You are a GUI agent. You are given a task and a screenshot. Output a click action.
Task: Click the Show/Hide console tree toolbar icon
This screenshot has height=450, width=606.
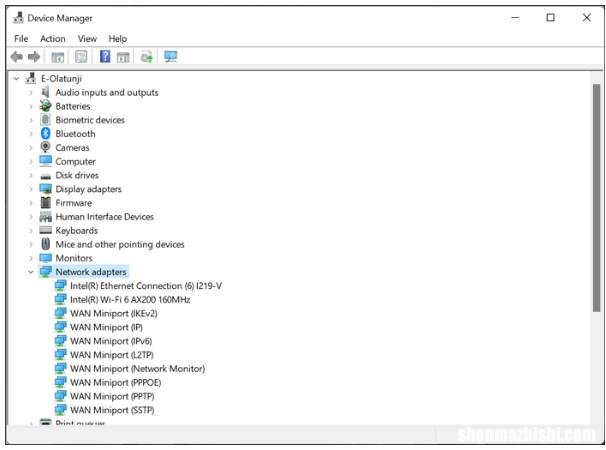58,57
